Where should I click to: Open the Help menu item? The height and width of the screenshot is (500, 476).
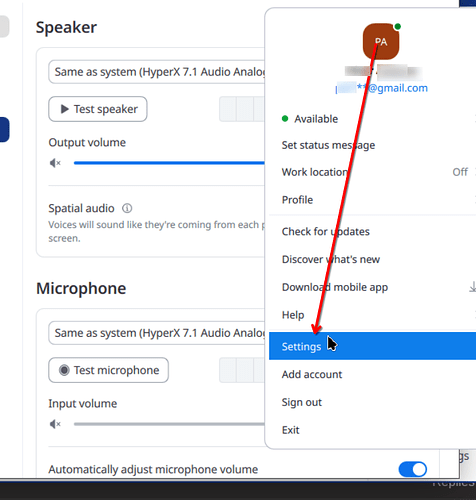tap(372, 315)
